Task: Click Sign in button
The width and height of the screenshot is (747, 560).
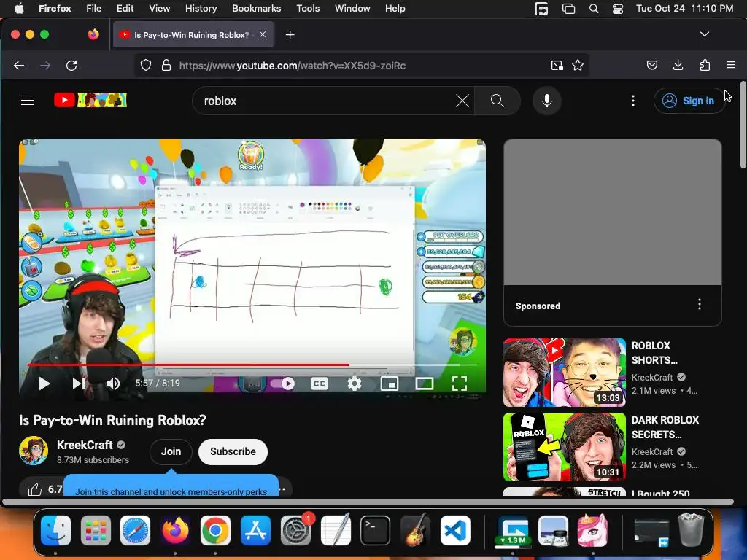Action: click(689, 101)
